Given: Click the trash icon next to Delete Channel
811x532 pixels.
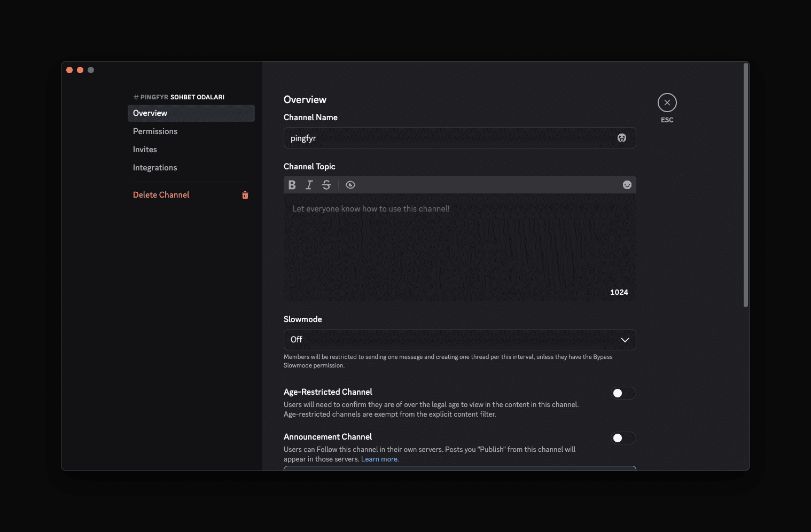Looking at the screenshot, I should pos(245,195).
